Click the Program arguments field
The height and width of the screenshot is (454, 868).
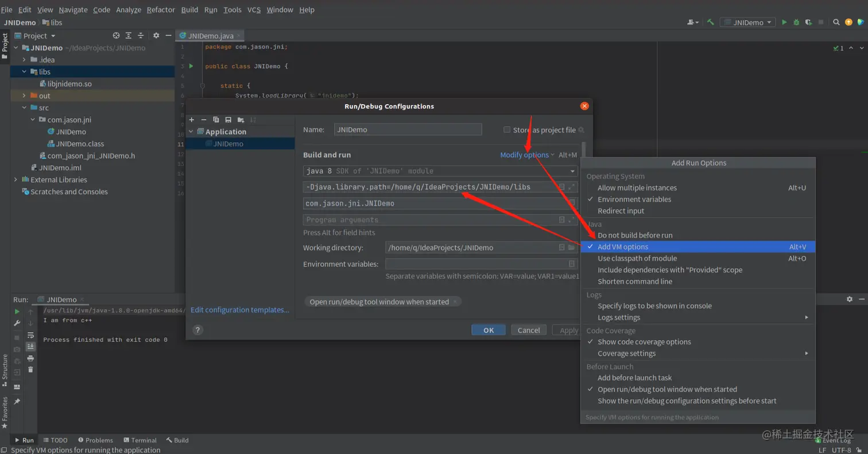pyautogui.click(x=440, y=220)
